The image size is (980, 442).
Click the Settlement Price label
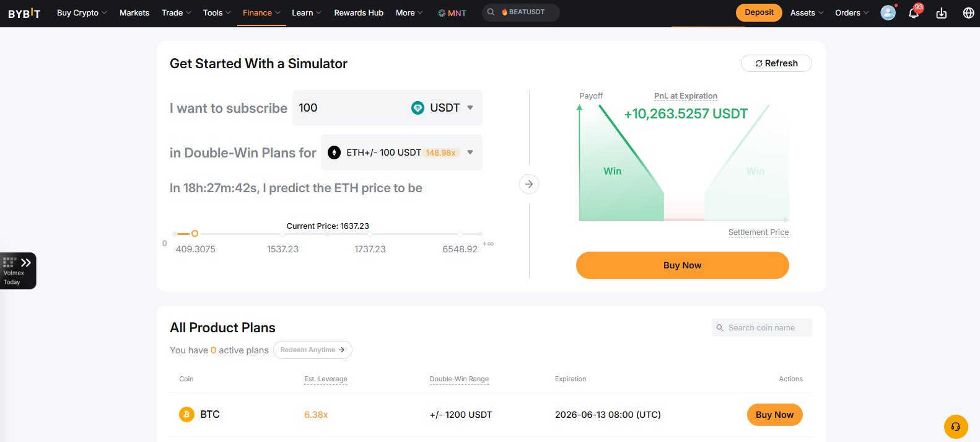point(759,232)
